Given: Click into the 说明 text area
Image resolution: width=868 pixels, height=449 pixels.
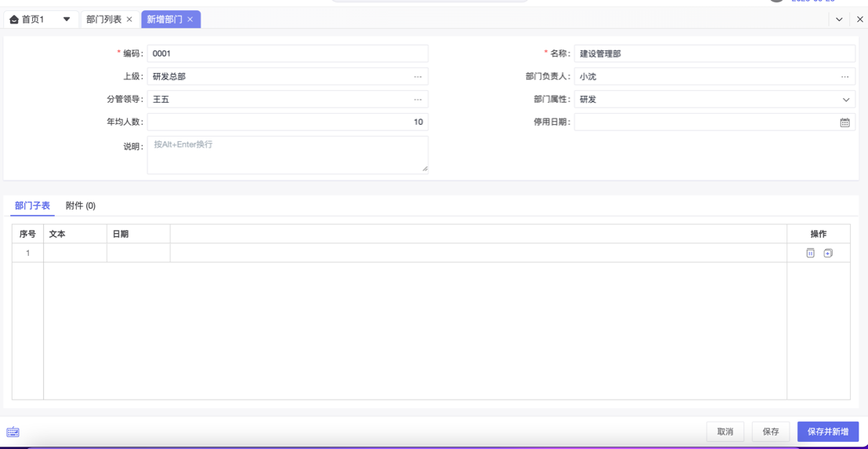Looking at the screenshot, I should tap(287, 155).
